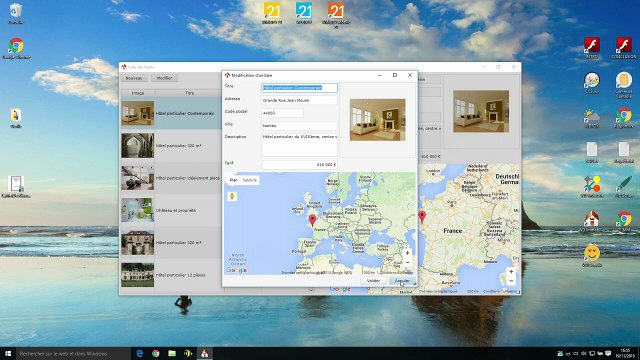The height and width of the screenshot is (360, 640).
Task: Focus the Tarif price field
Action: pos(300,164)
